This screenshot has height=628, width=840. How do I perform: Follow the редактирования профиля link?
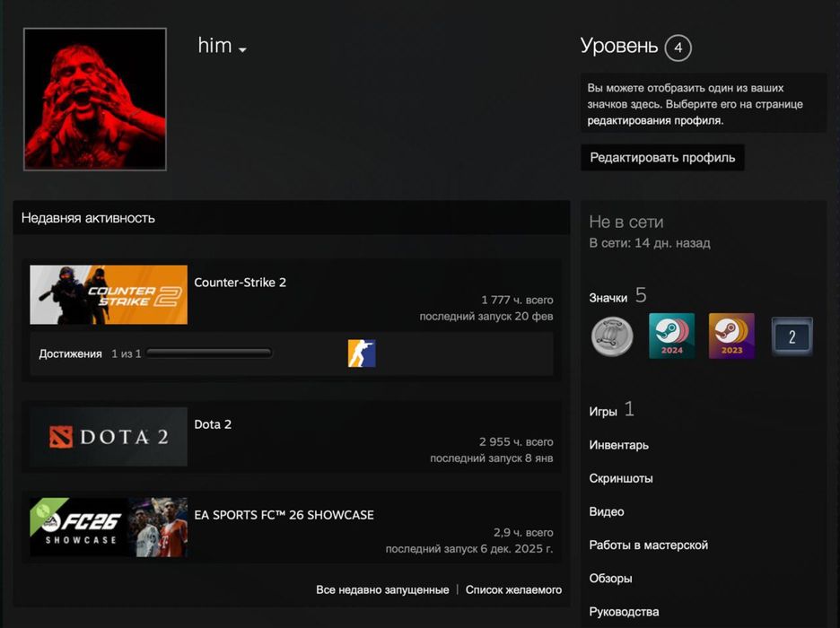tap(655, 120)
